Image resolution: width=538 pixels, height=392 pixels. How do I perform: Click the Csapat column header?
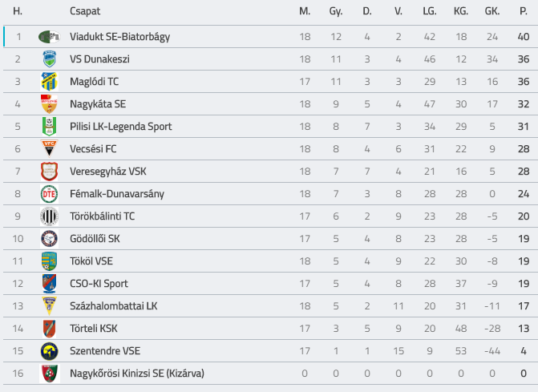[x=85, y=11]
